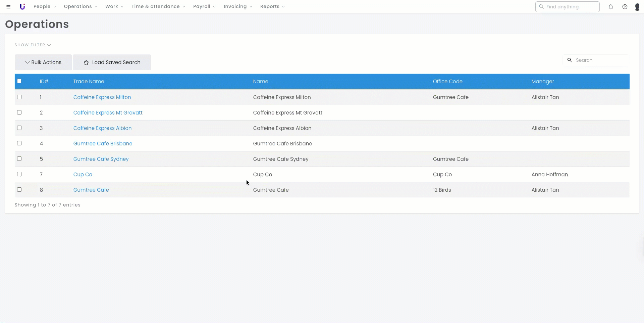Sort by Office Code column header
644x323 pixels.
447,82
